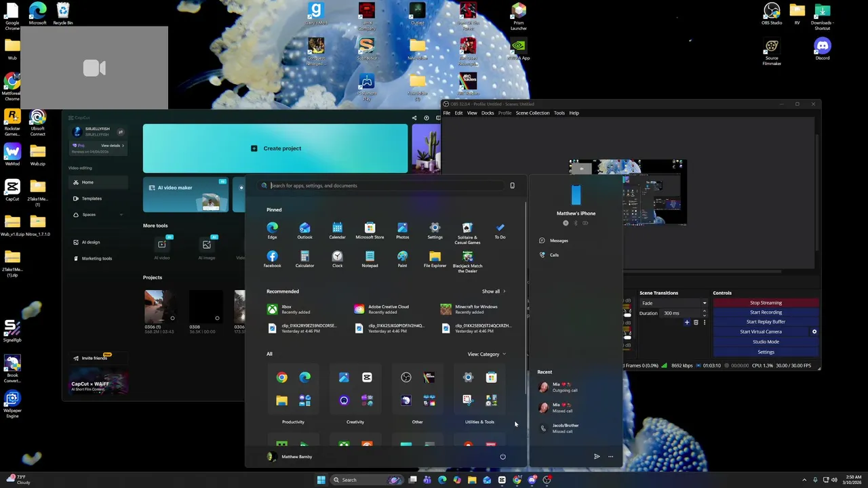868x488 pixels.
Task: Open Scene Collection menu in OBS
Action: point(532,113)
